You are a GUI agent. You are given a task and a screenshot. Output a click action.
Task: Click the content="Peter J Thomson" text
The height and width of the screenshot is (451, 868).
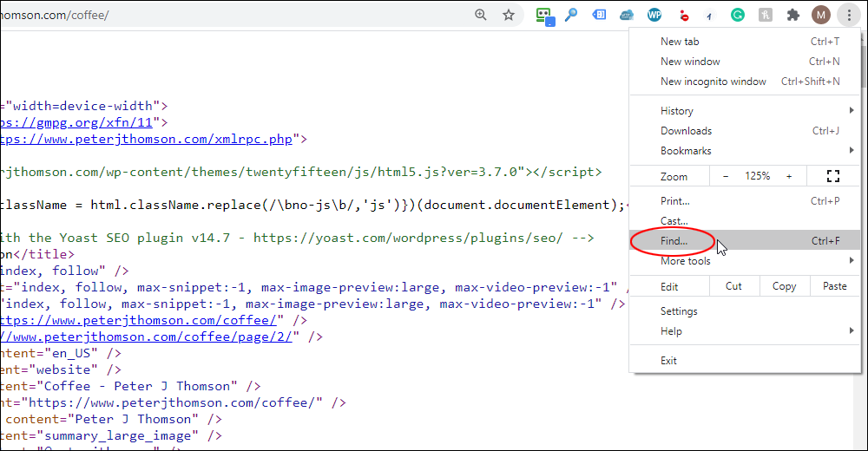pos(102,420)
